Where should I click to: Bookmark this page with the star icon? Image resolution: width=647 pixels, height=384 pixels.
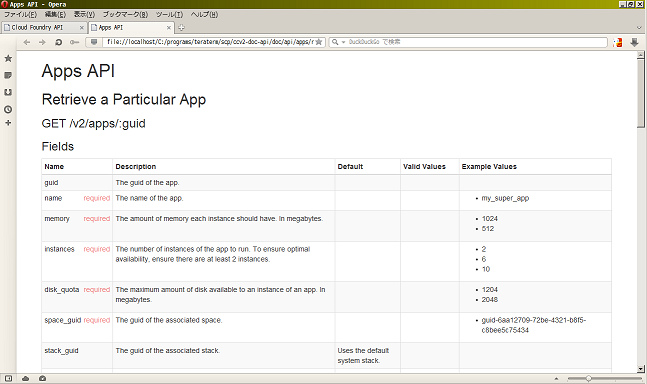pos(319,42)
